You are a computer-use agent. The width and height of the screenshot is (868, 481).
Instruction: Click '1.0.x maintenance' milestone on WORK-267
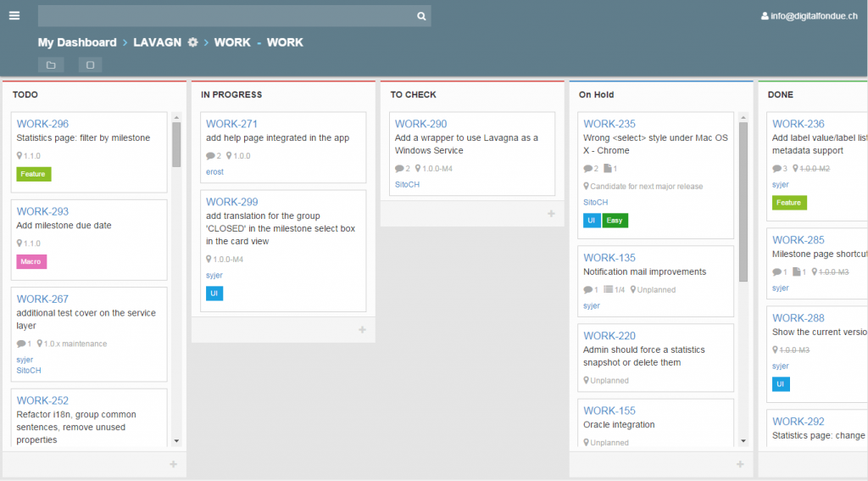(75, 344)
